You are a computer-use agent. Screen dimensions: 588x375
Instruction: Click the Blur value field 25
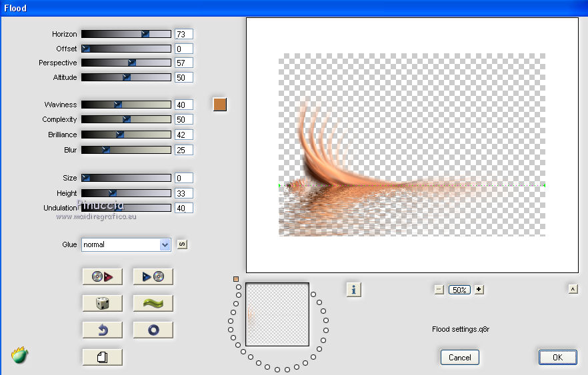[184, 150]
